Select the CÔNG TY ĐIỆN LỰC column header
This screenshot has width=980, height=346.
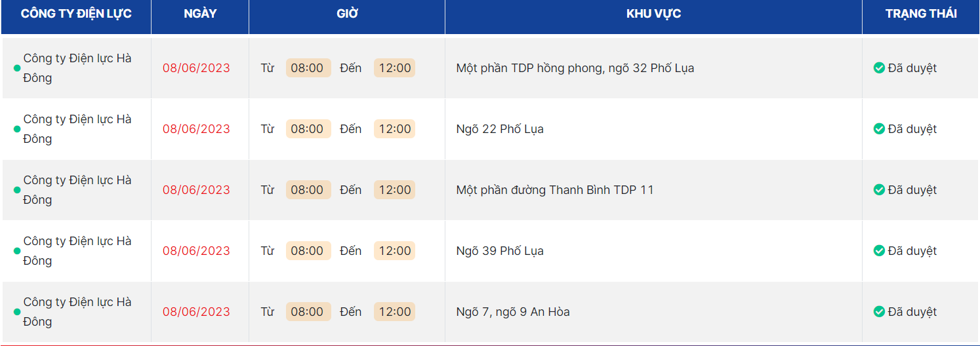click(76, 14)
